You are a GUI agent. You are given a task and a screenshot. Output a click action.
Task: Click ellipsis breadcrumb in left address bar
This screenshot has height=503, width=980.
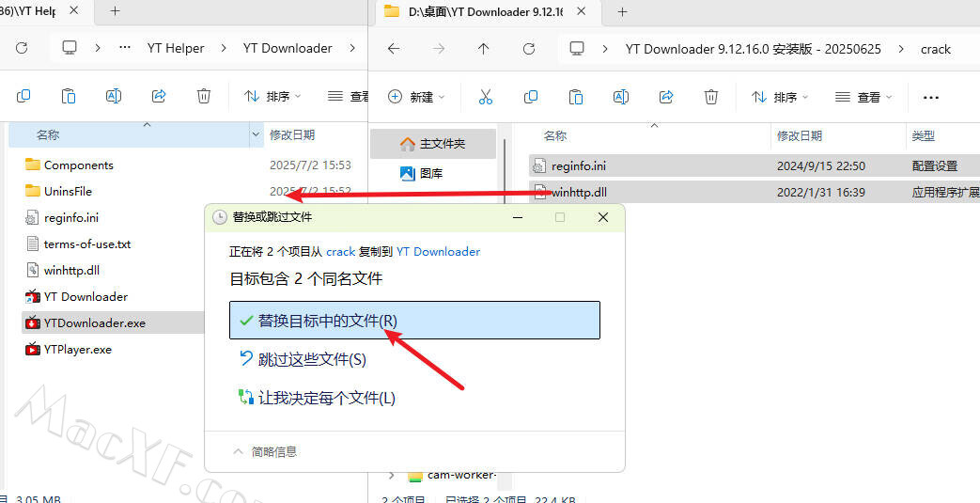125,48
